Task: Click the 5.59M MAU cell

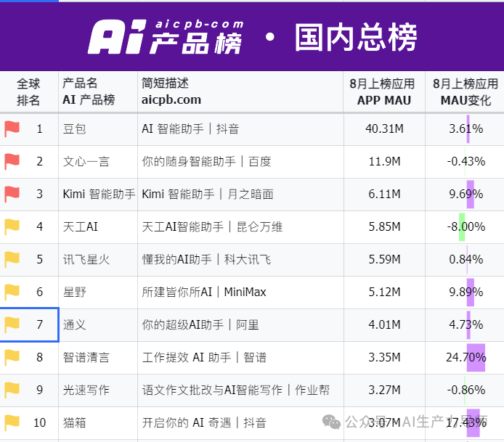Action: [384, 260]
